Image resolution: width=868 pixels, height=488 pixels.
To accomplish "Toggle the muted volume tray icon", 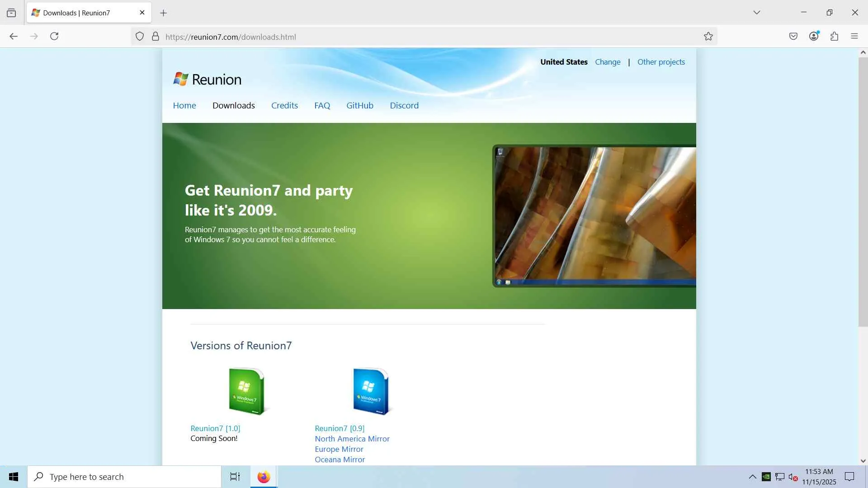I will pyautogui.click(x=793, y=477).
